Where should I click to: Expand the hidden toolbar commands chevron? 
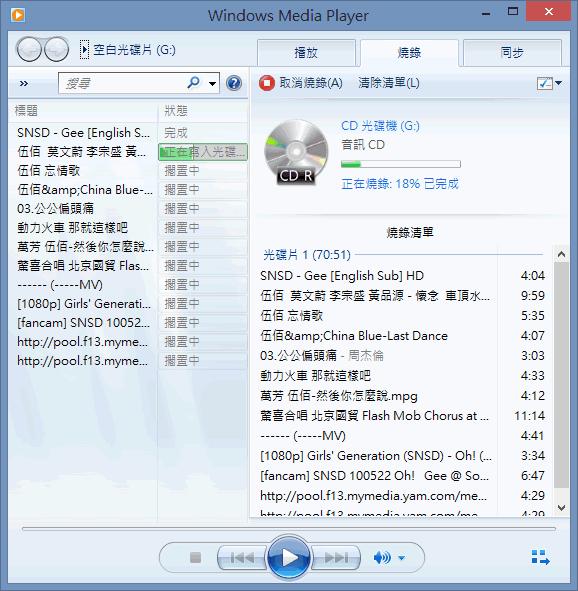point(24,83)
